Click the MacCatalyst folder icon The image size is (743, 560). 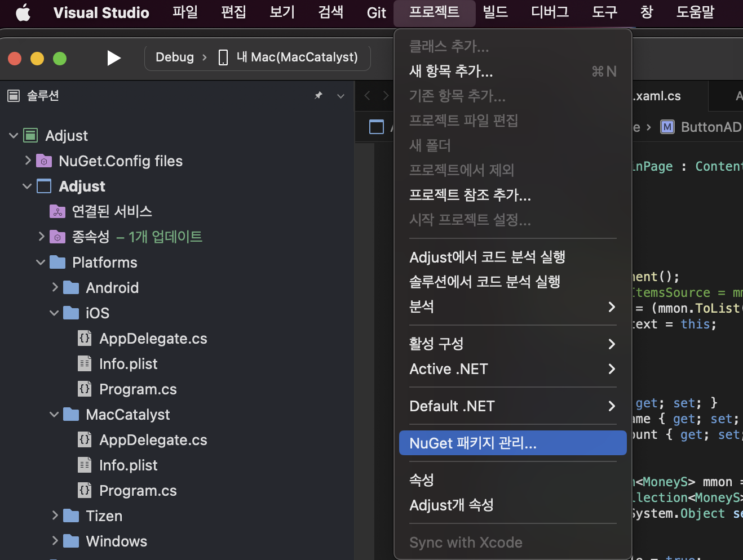(71, 414)
